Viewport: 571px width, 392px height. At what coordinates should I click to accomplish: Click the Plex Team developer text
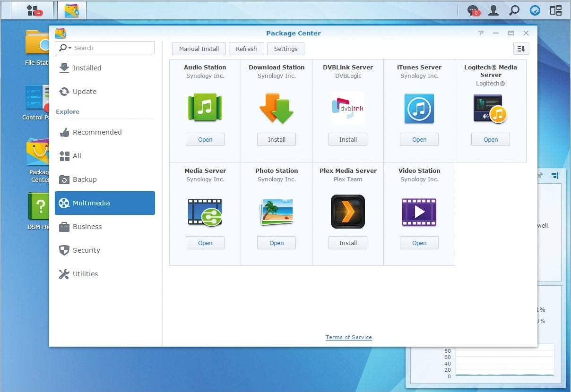pos(348,179)
